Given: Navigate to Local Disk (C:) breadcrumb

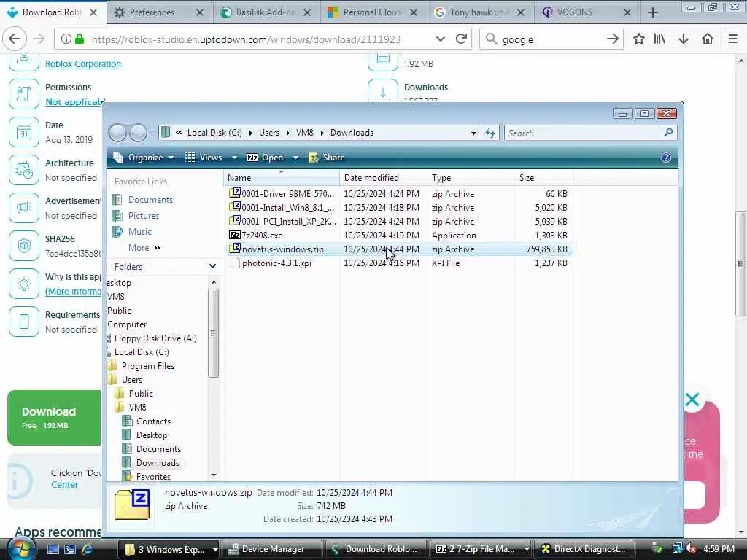Looking at the screenshot, I should tap(214, 133).
